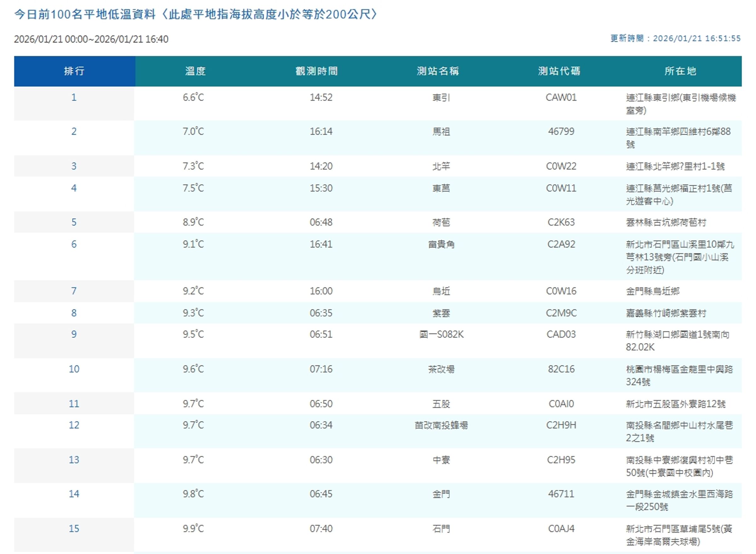Click the date range 2026/01/21 00:00~16:40
756x554 pixels.
point(91,39)
